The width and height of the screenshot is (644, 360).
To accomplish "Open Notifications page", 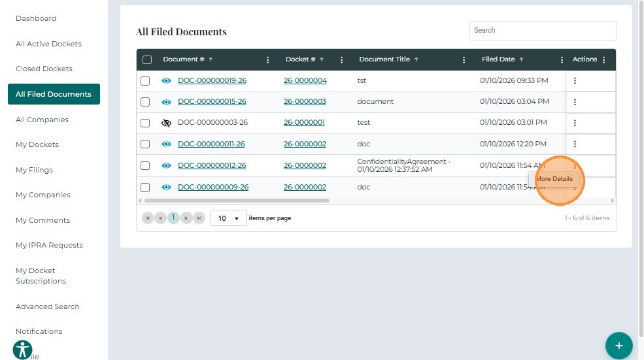I will pyautogui.click(x=39, y=331).
